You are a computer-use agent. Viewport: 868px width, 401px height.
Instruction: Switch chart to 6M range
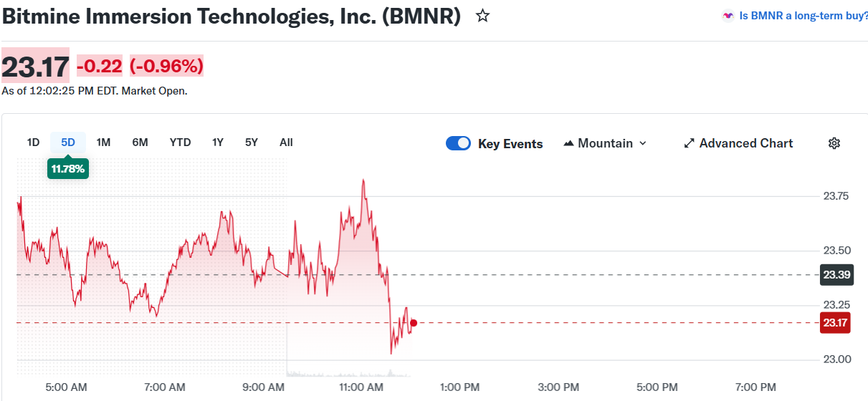coord(140,142)
